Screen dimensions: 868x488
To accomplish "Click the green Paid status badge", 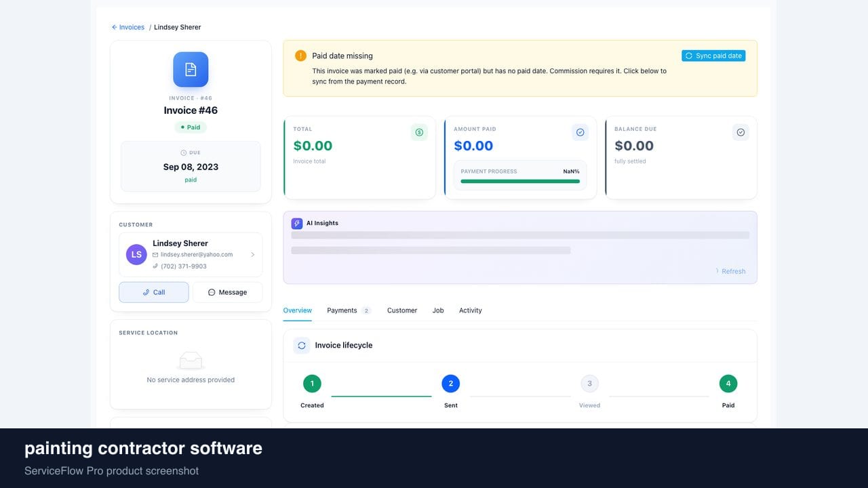I will [x=191, y=127].
